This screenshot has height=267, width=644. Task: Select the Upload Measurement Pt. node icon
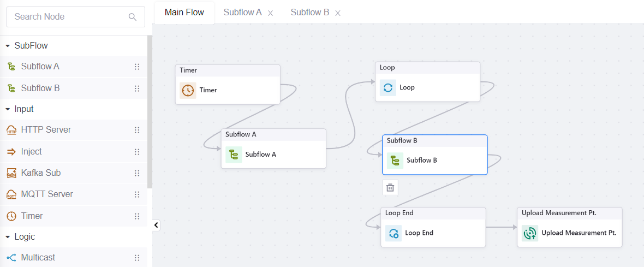tap(530, 233)
